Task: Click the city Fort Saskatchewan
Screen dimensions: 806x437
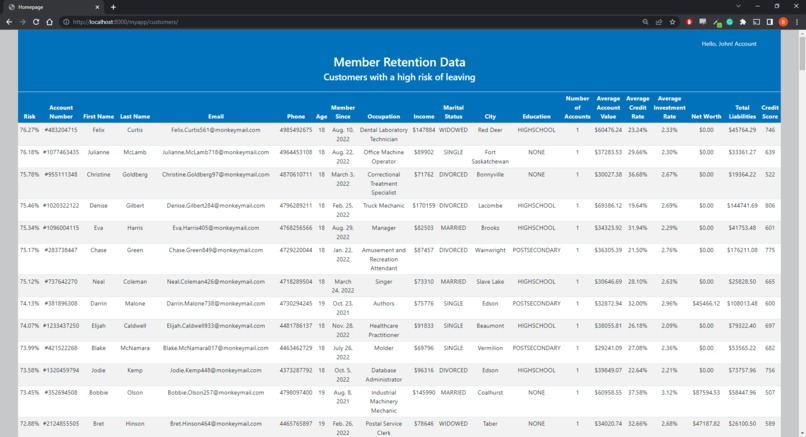Action: coord(490,157)
